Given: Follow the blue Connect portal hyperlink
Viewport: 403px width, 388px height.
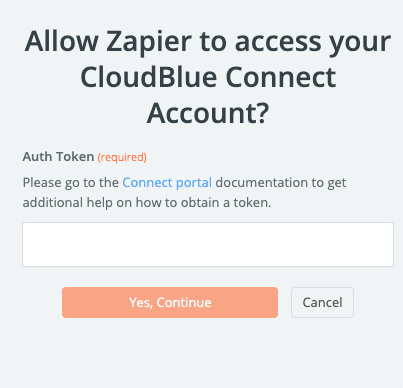Looking at the screenshot, I should 167,183.
